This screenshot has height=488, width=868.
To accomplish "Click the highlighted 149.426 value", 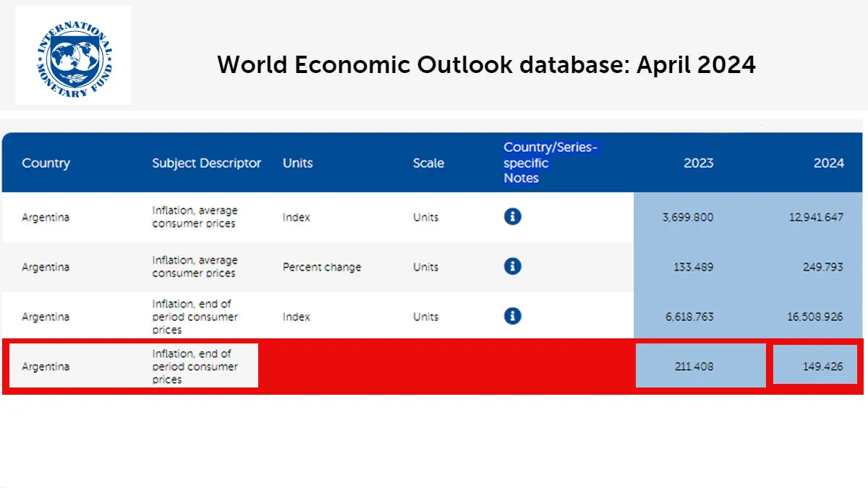I will pyautogui.click(x=822, y=367).
